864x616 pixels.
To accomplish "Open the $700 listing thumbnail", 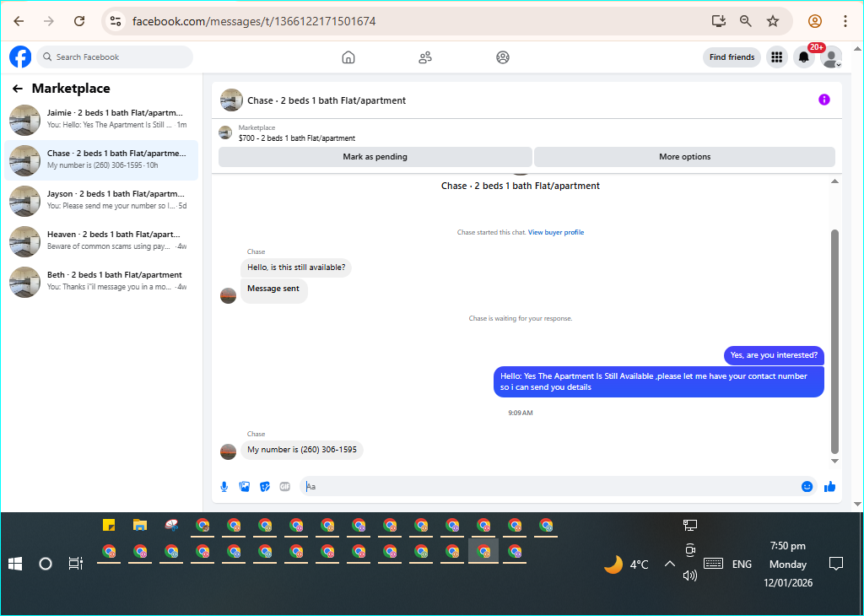I will click(225, 132).
